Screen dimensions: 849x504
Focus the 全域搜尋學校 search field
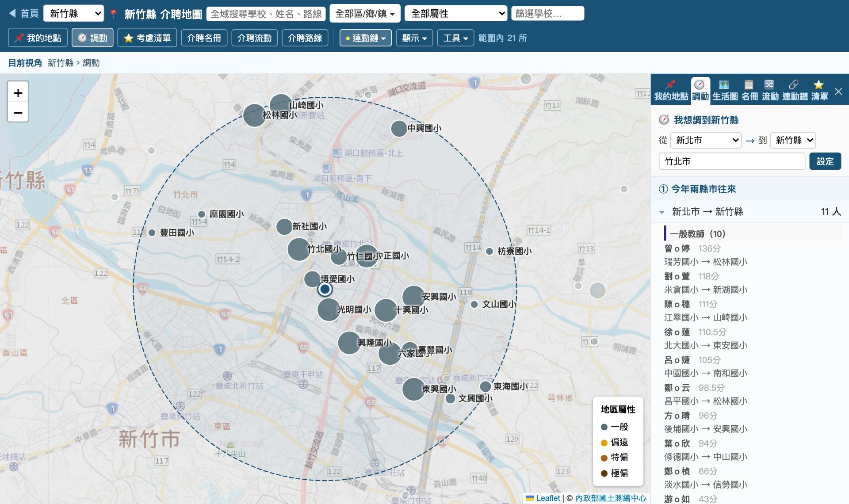tap(266, 14)
